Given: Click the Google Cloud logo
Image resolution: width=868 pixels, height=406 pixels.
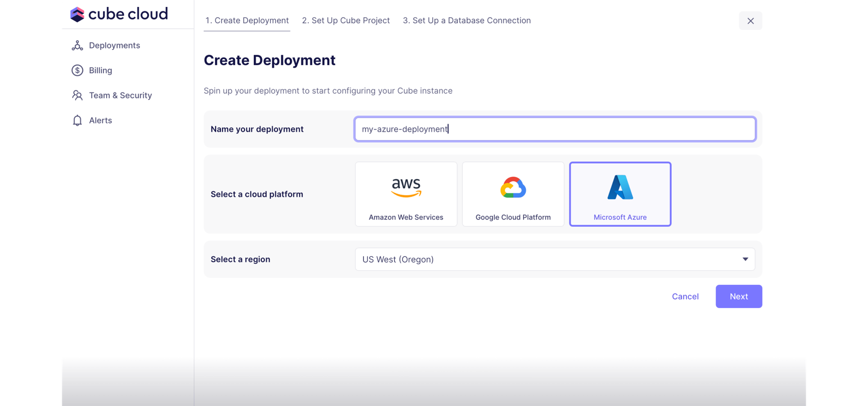Looking at the screenshot, I should [x=513, y=188].
